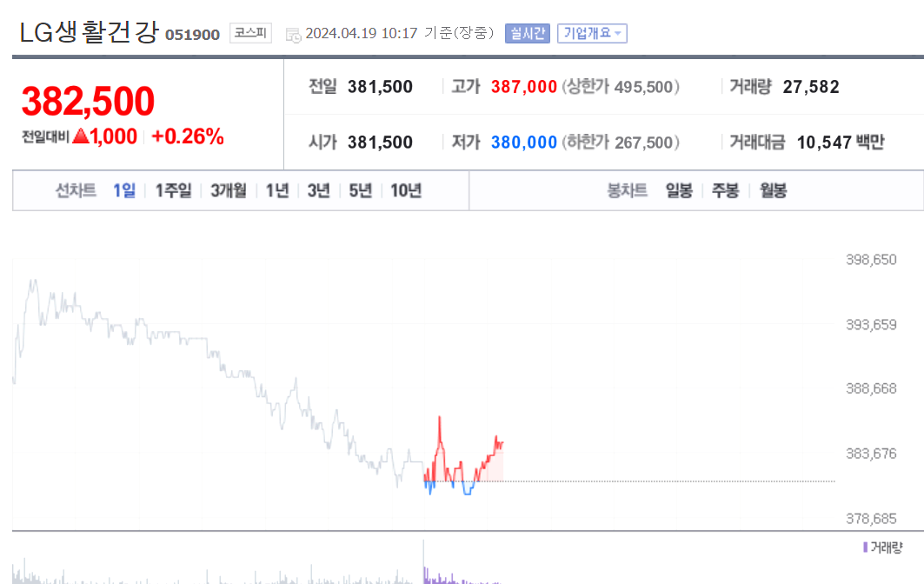The image size is (924, 584).
Task: Open the 일봉 daily candle chart
Action: pos(679,190)
